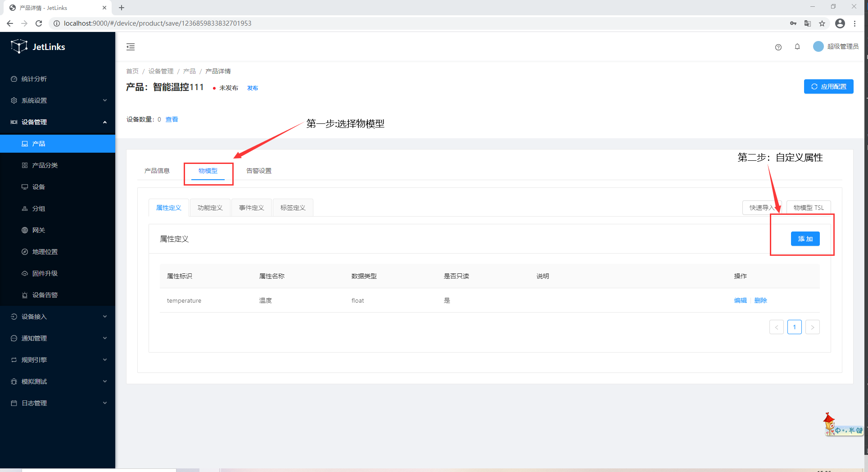Open 固件升级 in the sidebar
Screen dimensions: 868x472
click(44, 273)
